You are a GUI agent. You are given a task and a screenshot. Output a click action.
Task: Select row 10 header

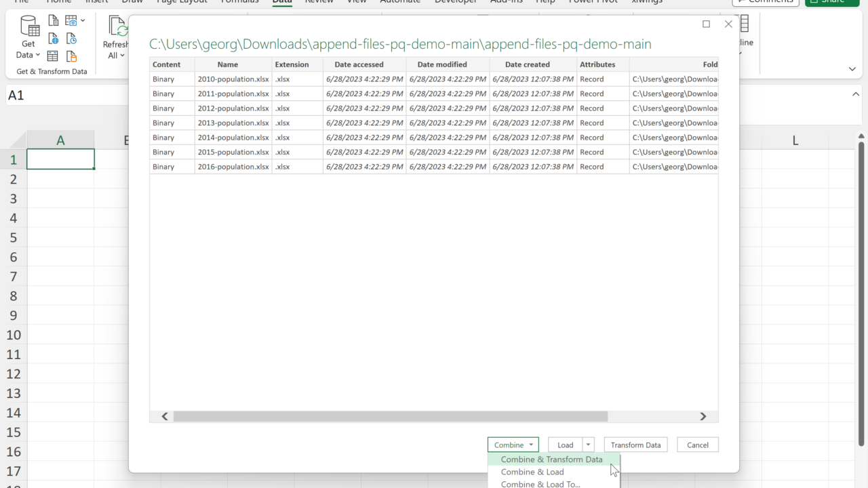pos(13,335)
